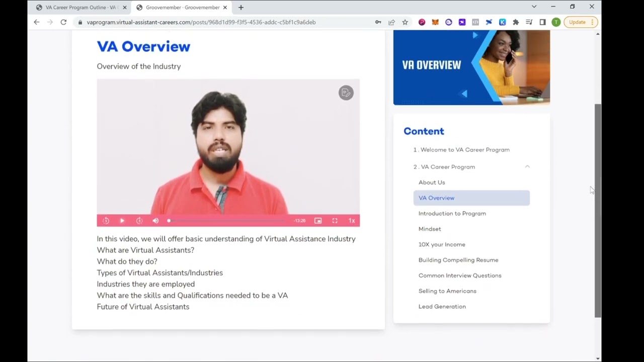
Task: Open saved passwords key icon
Action: pos(378,22)
